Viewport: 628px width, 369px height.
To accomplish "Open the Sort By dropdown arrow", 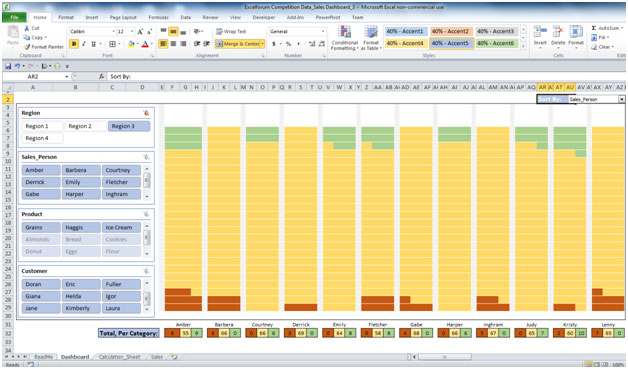I will (622, 99).
